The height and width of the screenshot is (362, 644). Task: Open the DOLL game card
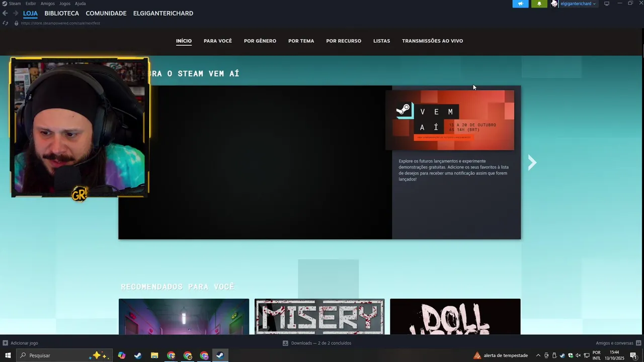455,316
